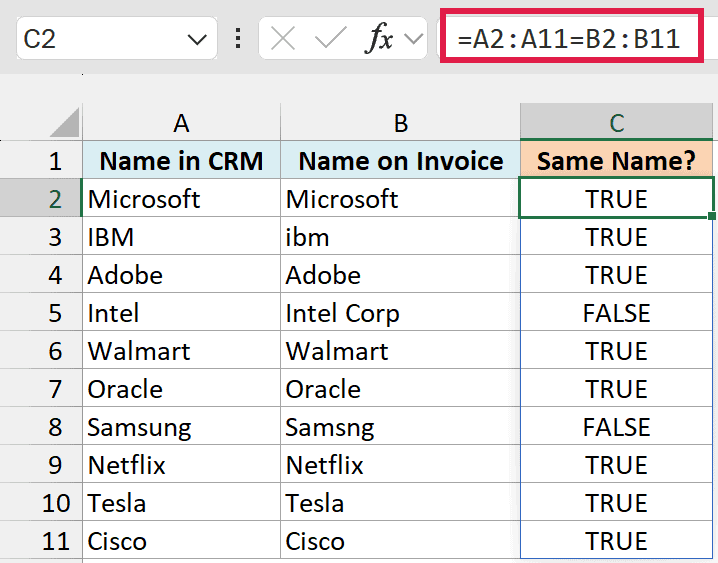Select cell A2 containing Microsoft
This screenshot has height=563, width=718.
(x=181, y=199)
